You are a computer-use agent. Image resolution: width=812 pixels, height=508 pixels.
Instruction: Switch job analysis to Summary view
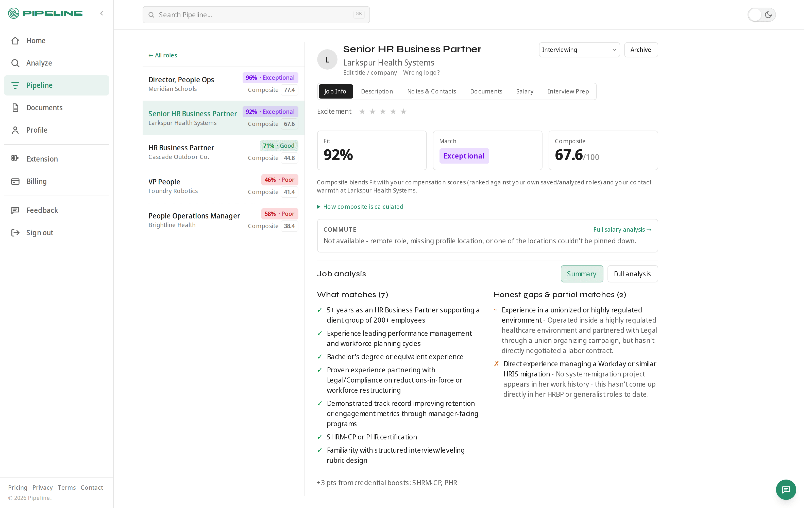(582, 274)
